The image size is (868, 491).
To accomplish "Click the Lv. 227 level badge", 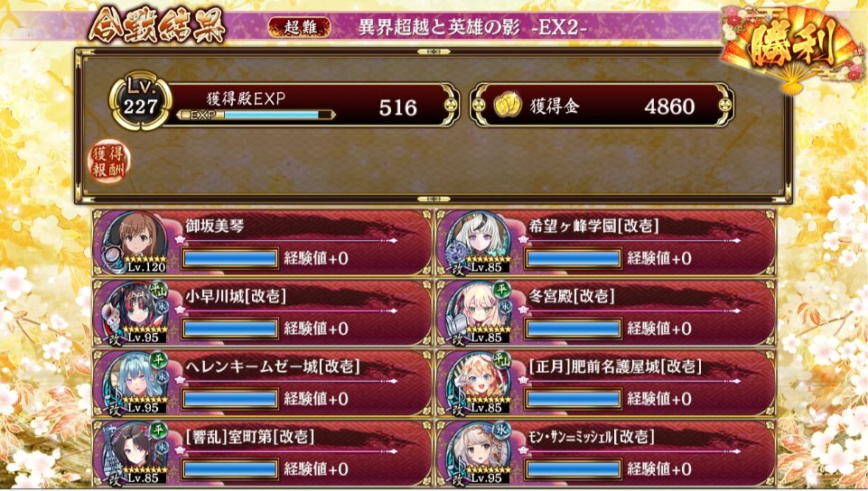I will click(x=141, y=100).
